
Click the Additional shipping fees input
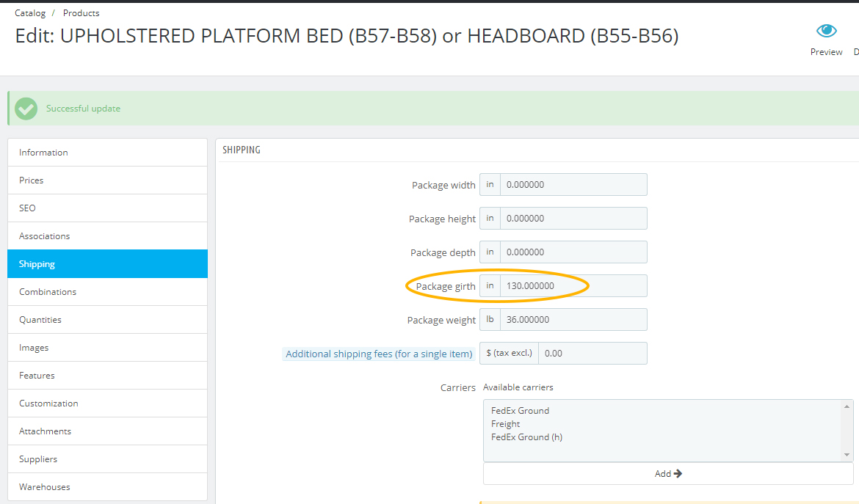592,354
